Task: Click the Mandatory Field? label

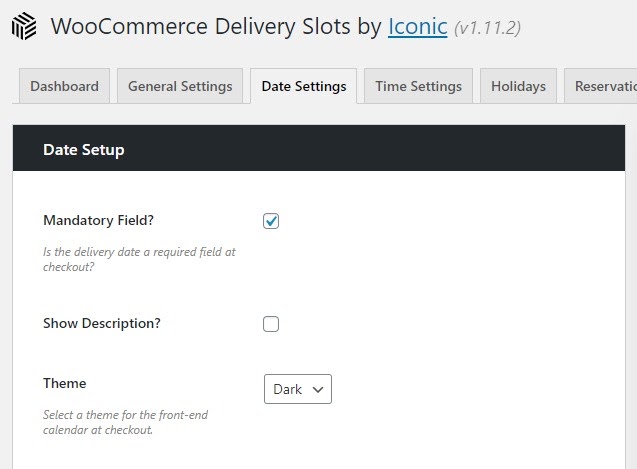Action: (x=98, y=220)
